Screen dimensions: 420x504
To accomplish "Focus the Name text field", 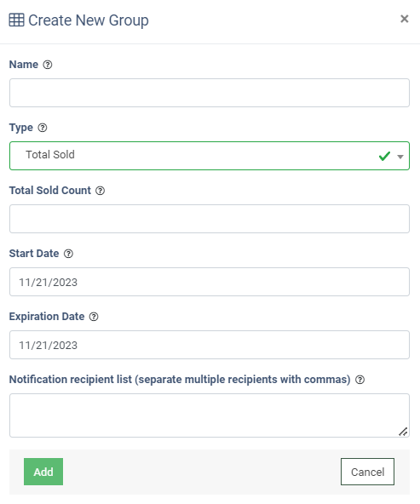I will coord(210,93).
